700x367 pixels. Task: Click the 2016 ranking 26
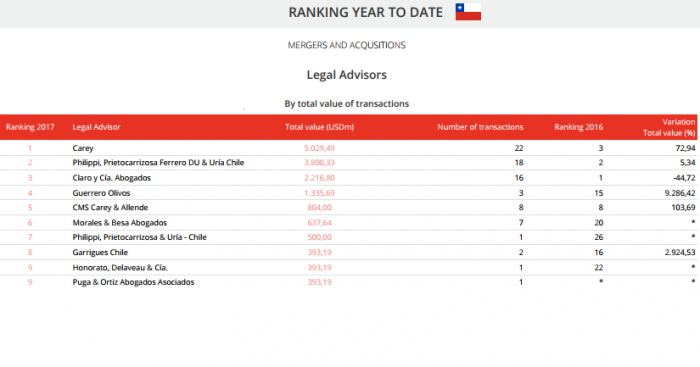[x=599, y=237]
